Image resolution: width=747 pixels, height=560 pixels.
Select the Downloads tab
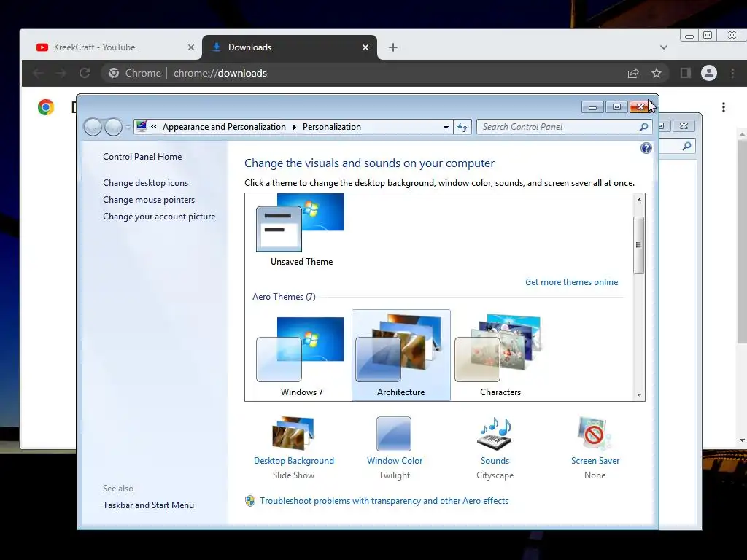point(289,47)
